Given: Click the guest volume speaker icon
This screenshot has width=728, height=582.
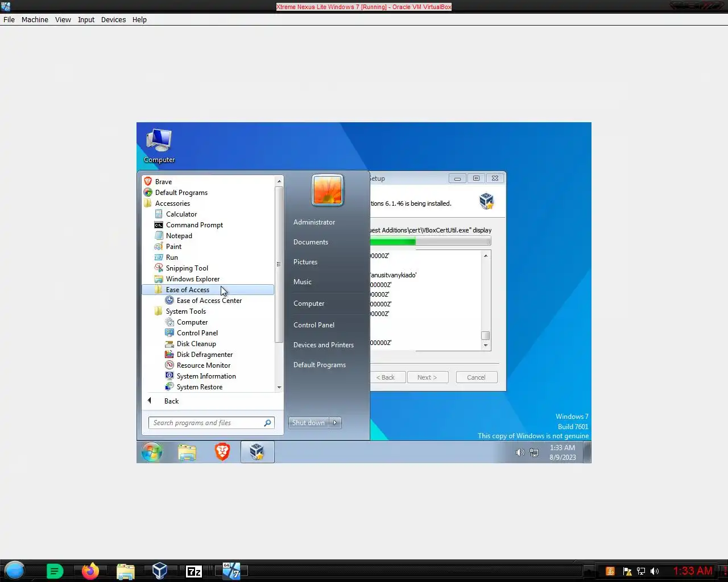Looking at the screenshot, I should click(x=520, y=452).
